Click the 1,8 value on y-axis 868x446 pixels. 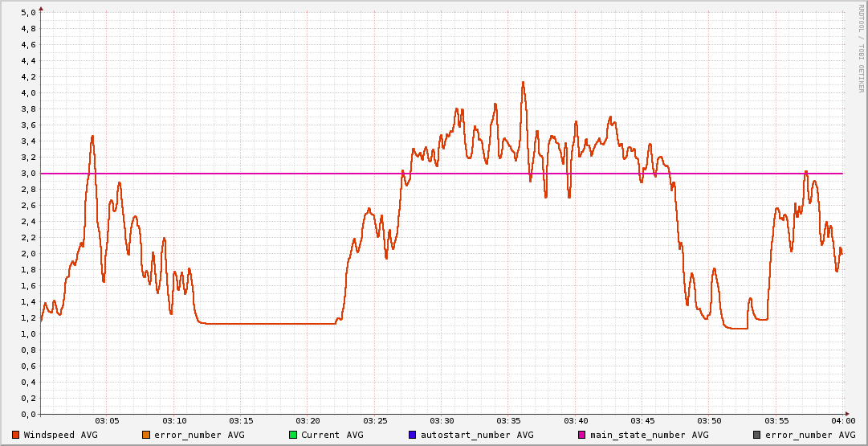(x=30, y=270)
